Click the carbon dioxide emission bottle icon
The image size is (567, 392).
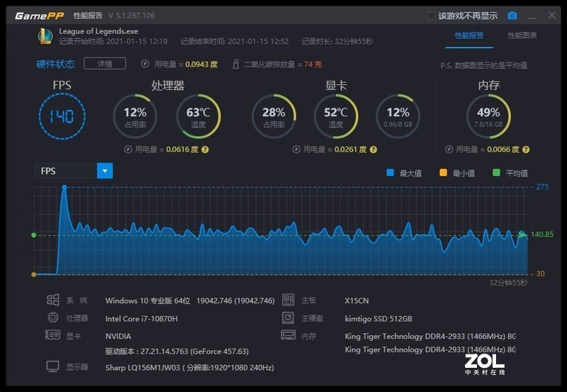coord(236,64)
